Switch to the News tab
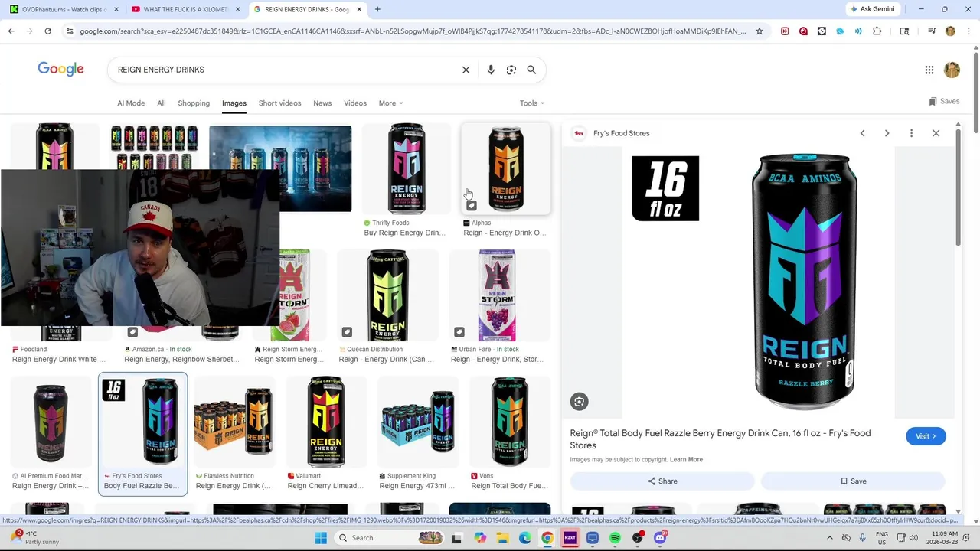This screenshot has width=980, height=551. (322, 103)
